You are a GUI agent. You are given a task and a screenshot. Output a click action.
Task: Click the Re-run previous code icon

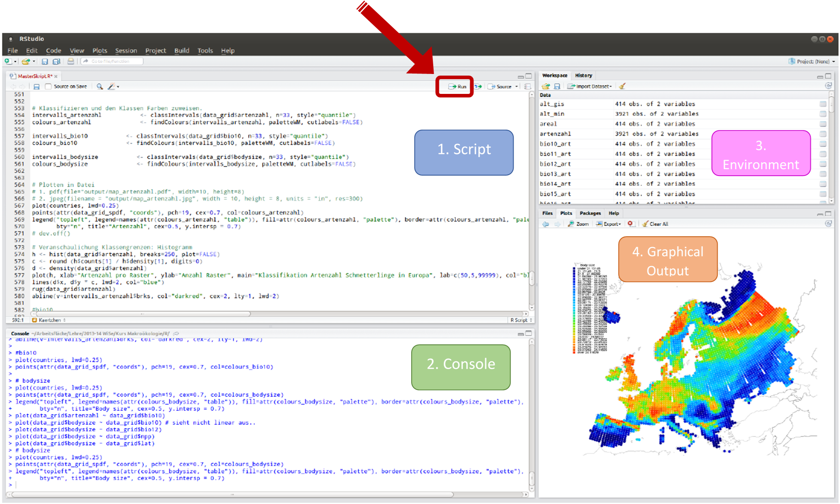click(x=478, y=87)
